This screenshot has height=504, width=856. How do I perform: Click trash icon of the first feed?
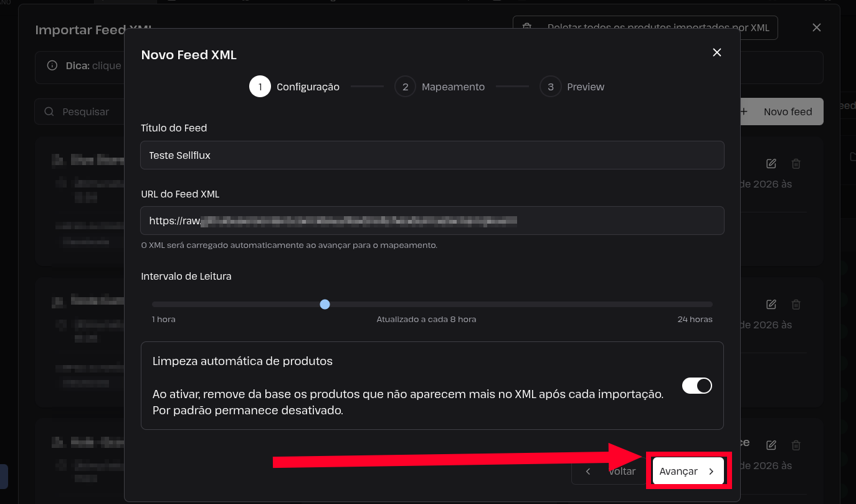click(796, 164)
